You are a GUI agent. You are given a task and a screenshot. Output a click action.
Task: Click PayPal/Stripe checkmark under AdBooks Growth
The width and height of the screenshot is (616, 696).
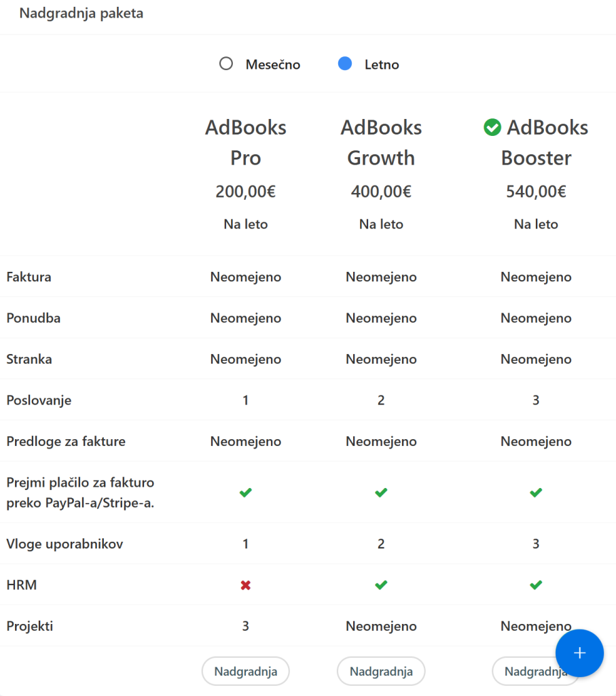click(381, 492)
